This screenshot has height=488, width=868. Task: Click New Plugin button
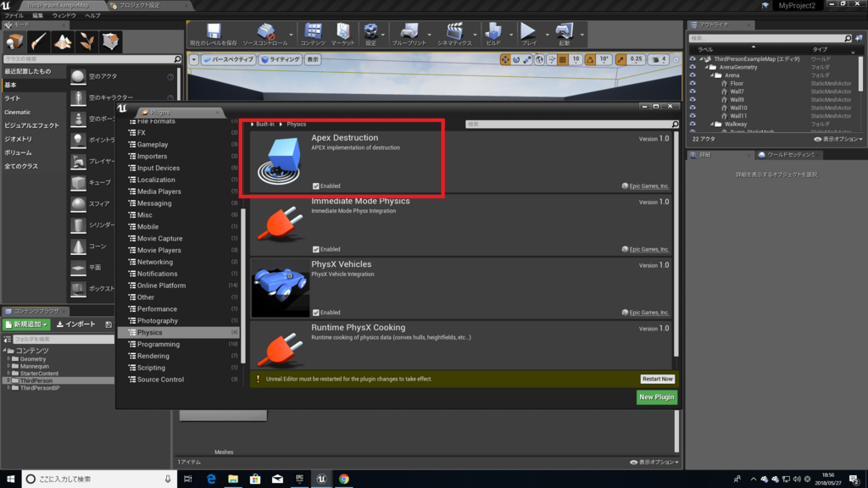point(657,397)
